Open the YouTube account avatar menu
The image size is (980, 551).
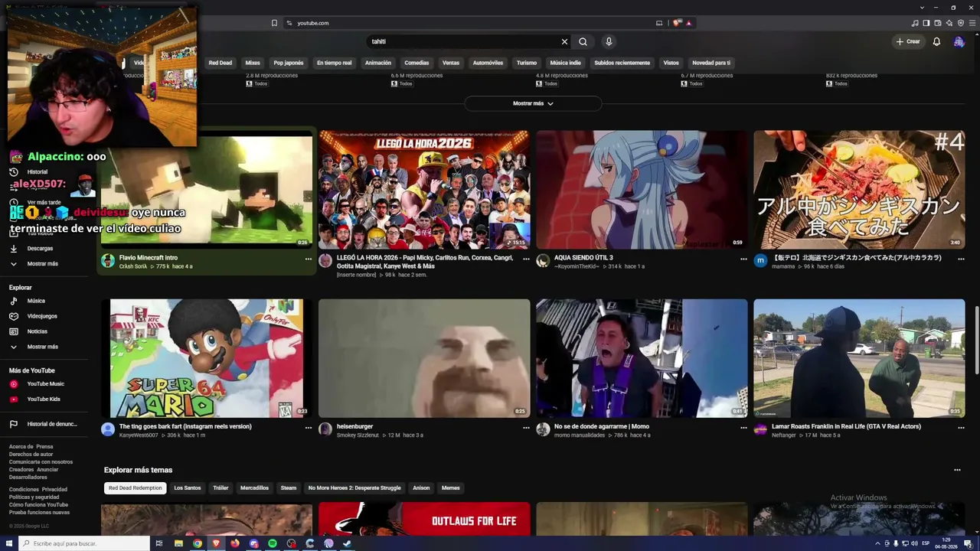pyautogui.click(x=959, y=41)
